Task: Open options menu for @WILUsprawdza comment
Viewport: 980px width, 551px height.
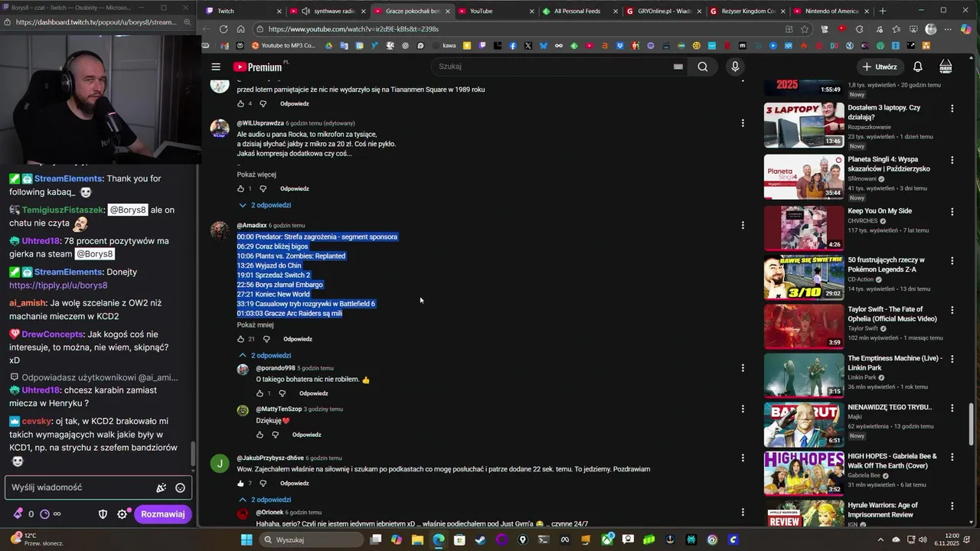Action: click(x=742, y=122)
